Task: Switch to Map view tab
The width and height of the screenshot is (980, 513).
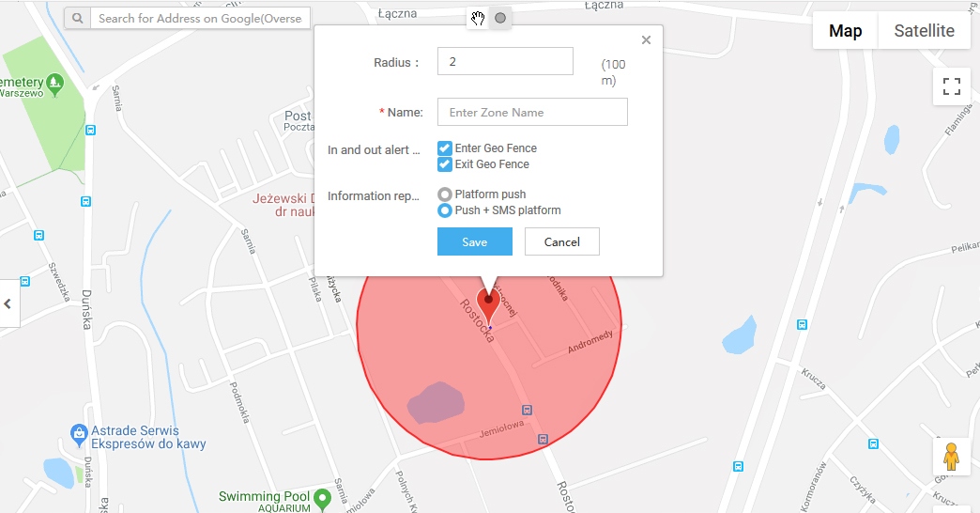Action: [x=845, y=31]
